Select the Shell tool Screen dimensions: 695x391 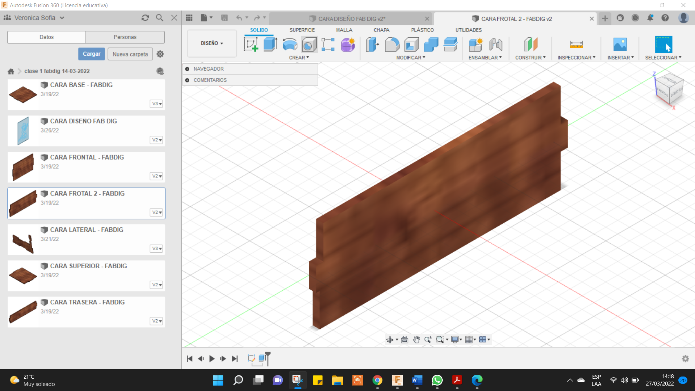[x=411, y=45]
